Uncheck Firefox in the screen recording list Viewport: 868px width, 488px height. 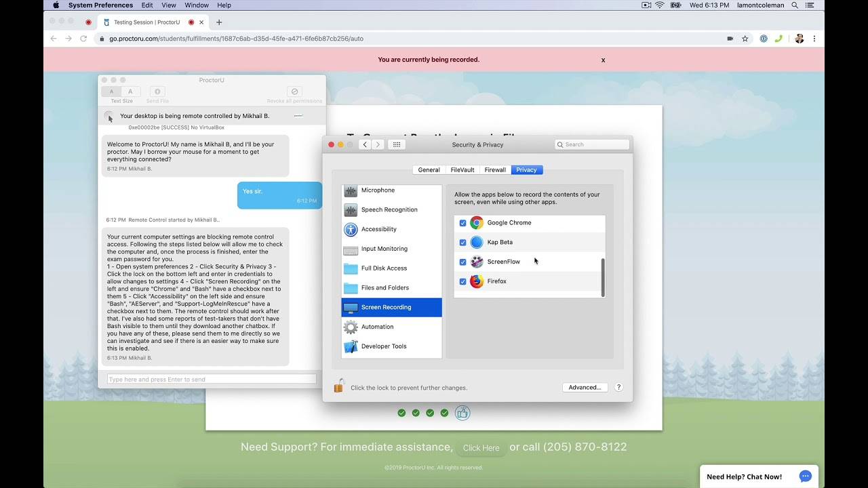[463, 281]
